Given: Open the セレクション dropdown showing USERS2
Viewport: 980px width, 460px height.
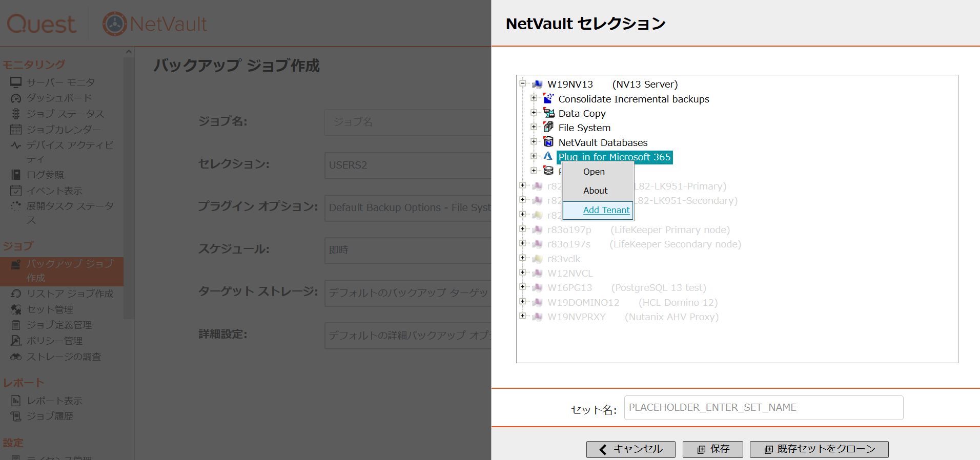Looking at the screenshot, I should 407,165.
